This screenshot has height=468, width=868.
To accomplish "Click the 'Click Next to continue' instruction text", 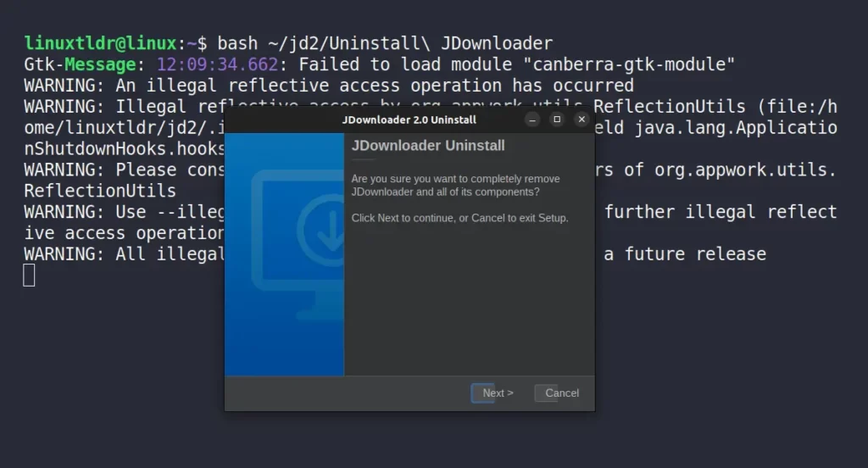I will 460,218.
